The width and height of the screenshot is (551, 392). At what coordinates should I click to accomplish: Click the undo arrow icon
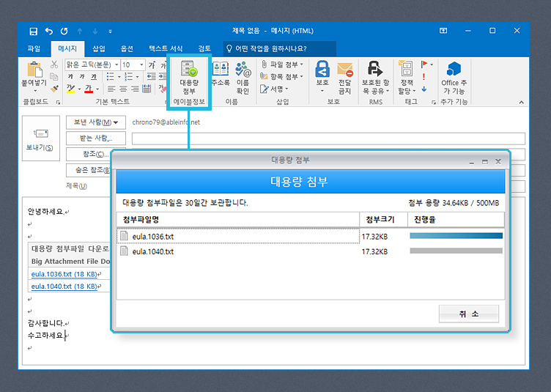[49, 31]
